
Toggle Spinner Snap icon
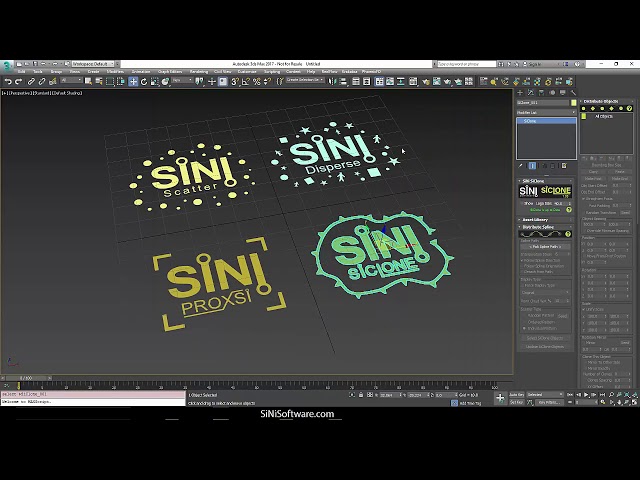(x=267, y=82)
